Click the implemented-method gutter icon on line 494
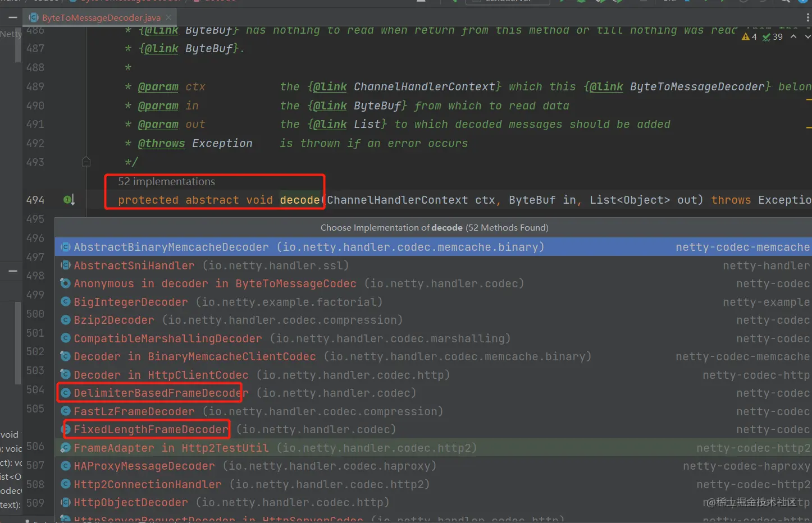Screen dimensions: 812x523 [69, 199]
